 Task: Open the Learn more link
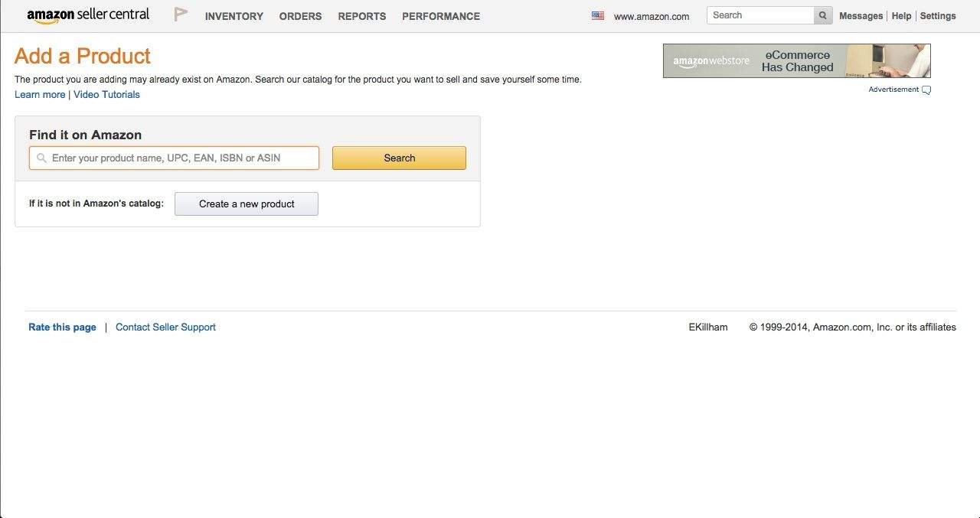[x=40, y=95]
